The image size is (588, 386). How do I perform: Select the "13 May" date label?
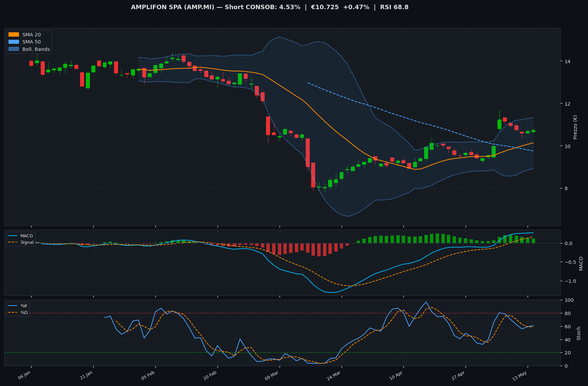click(519, 376)
